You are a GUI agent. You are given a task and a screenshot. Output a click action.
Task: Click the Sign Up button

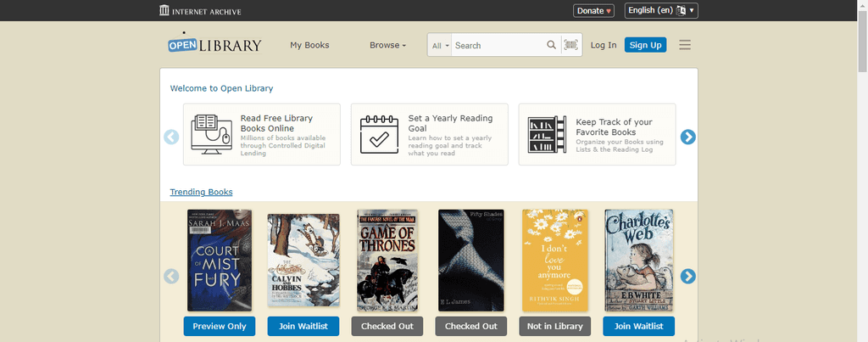[645, 45]
